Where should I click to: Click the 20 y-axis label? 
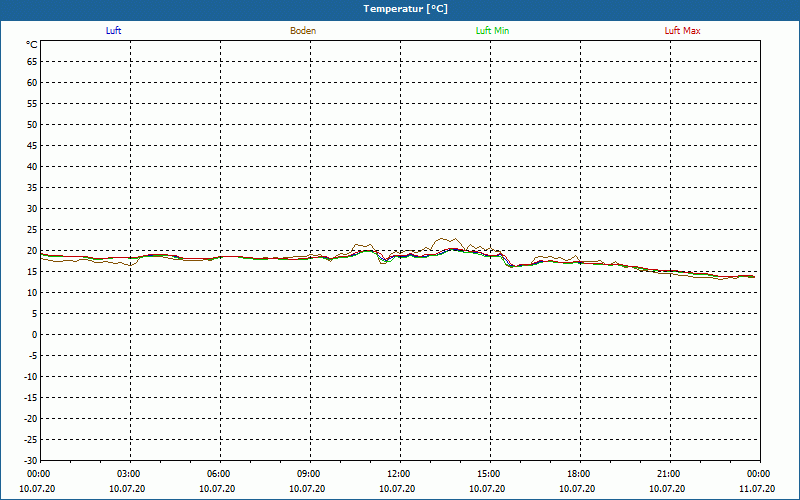point(32,251)
